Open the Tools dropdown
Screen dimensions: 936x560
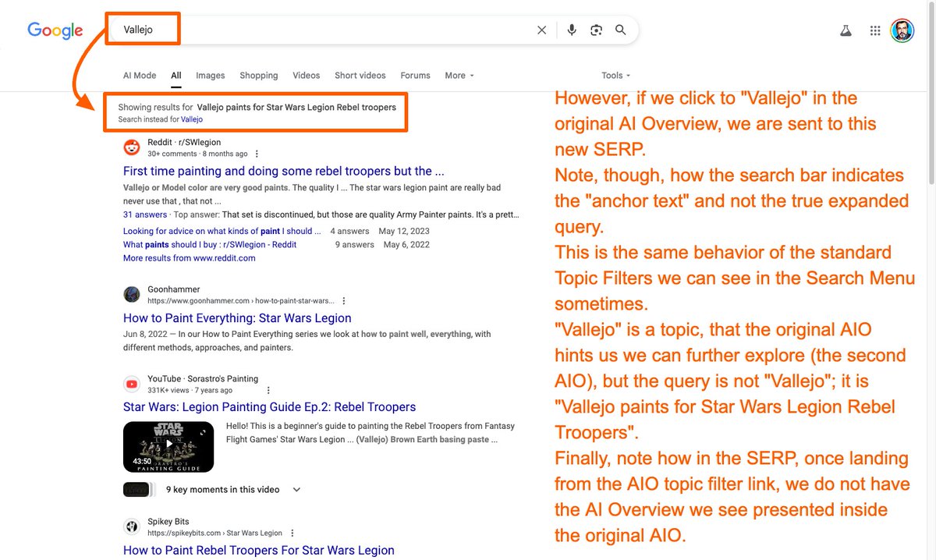[x=616, y=76]
